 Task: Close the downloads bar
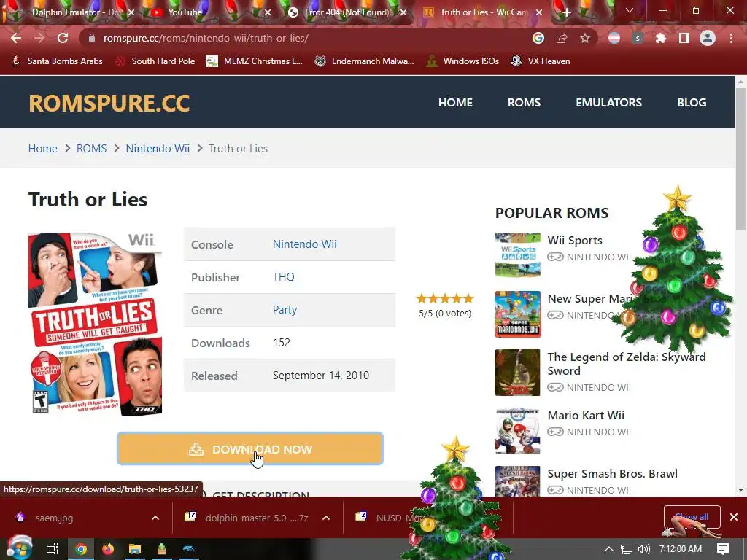pyautogui.click(x=734, y=517)
